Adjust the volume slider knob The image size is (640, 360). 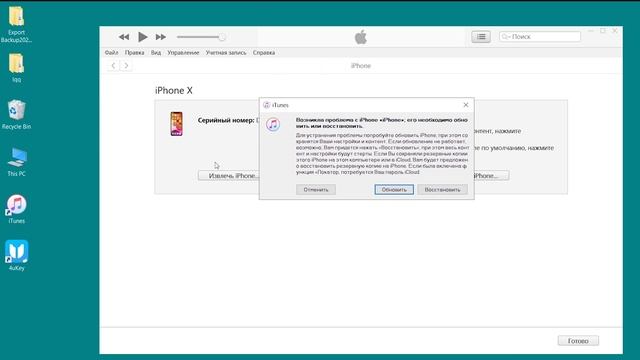click(222, 37)
